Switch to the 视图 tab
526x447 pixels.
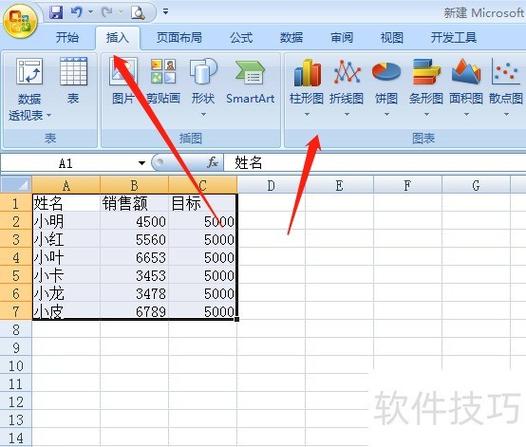click(x=392, y=37)
